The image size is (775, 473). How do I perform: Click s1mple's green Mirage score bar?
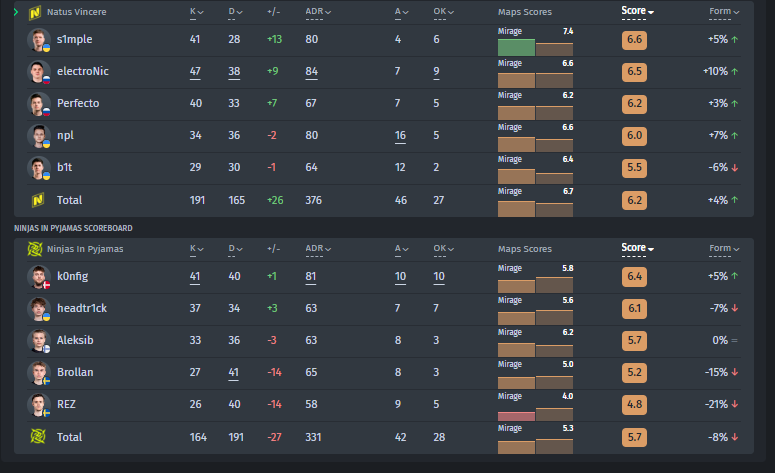point(516,47)
